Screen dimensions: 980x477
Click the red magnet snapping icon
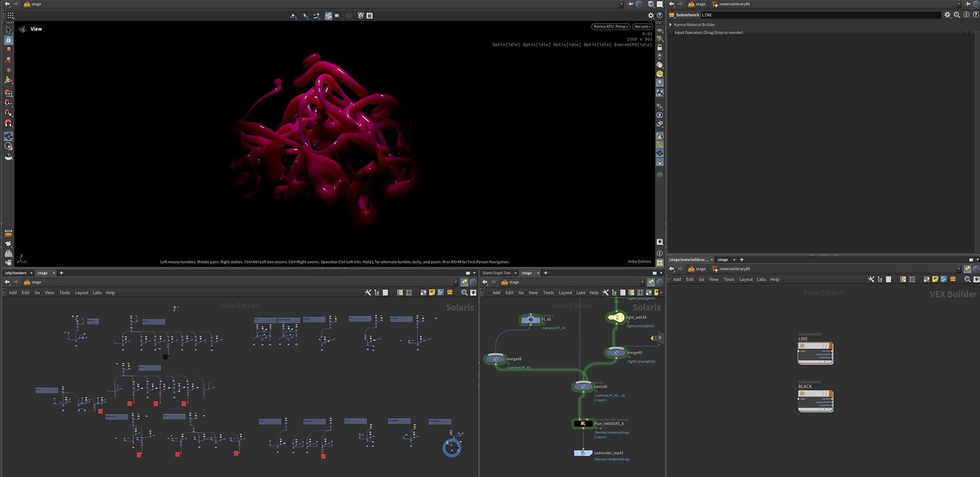(9, 123)
